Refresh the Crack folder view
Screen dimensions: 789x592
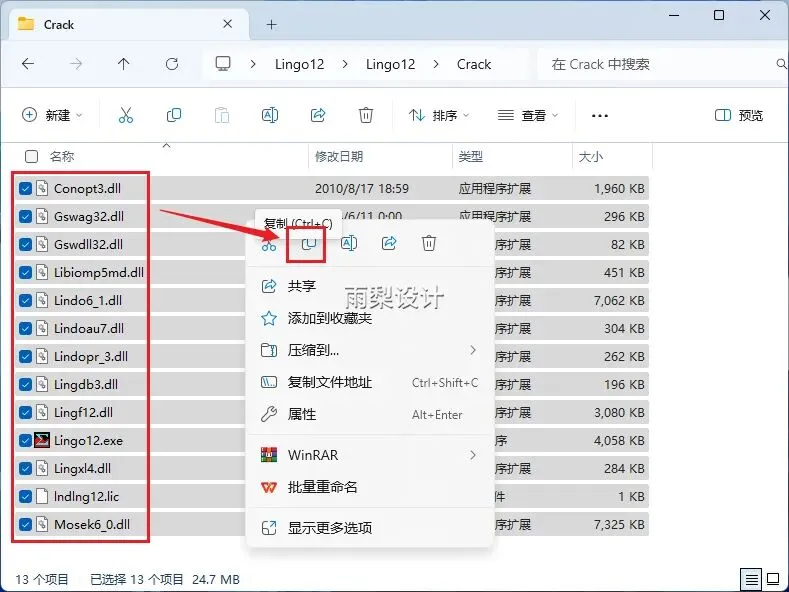[172, 64]
